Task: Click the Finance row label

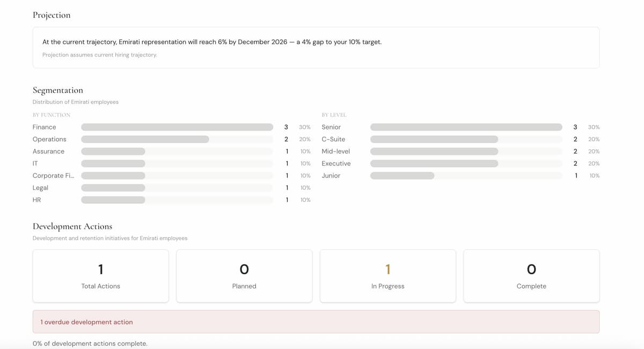Action: coord(45,127)
